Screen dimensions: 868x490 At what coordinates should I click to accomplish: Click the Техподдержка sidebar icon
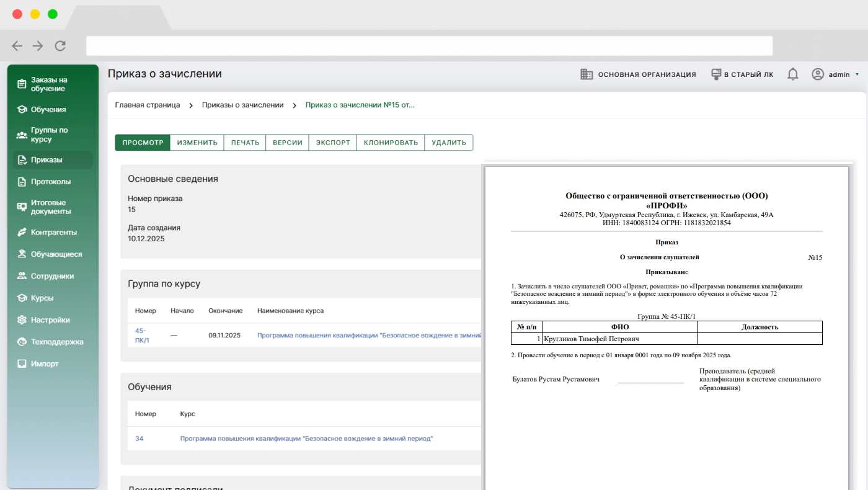[x=22, y=342]
